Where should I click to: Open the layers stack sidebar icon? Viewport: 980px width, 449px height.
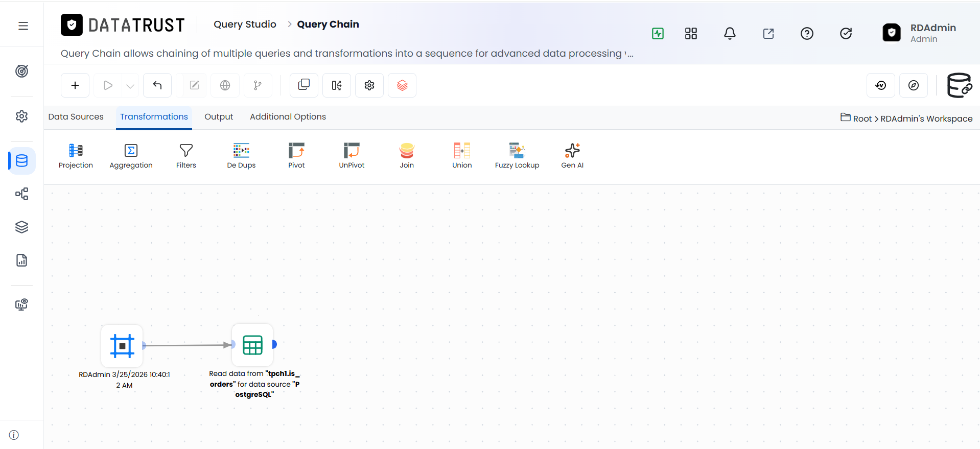[x=21, y=227]
